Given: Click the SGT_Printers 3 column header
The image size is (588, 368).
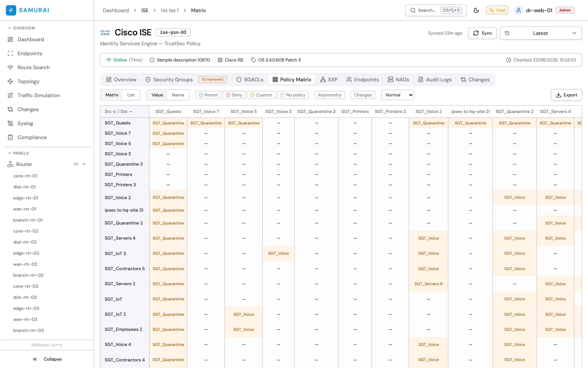Looking at the screenshot, I should (390, 112).
